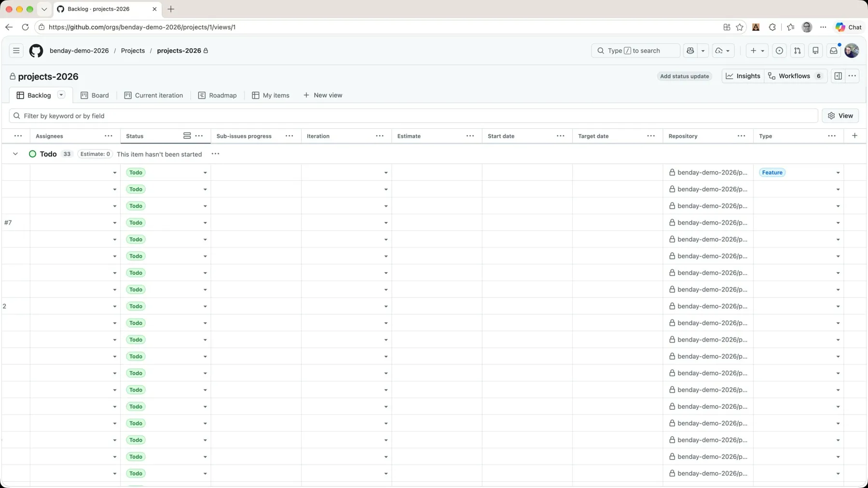
Task: Open Iteration dropdown in the #7 row
Action: point(386,223)
